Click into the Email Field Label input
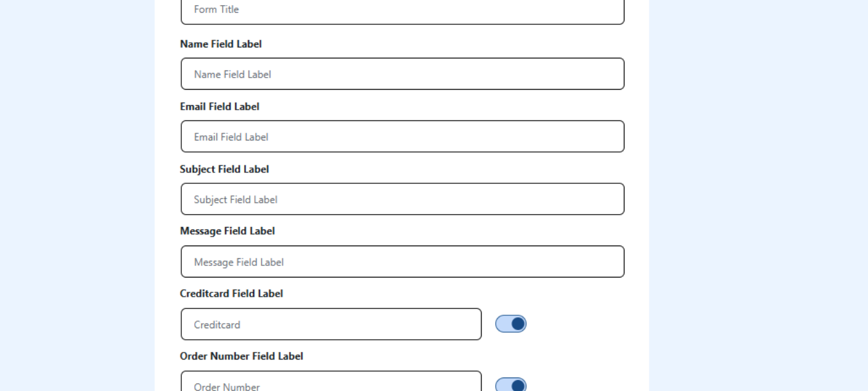Viewport: 868px width, 391px height. pyautogui.click(x=402, y=137)
